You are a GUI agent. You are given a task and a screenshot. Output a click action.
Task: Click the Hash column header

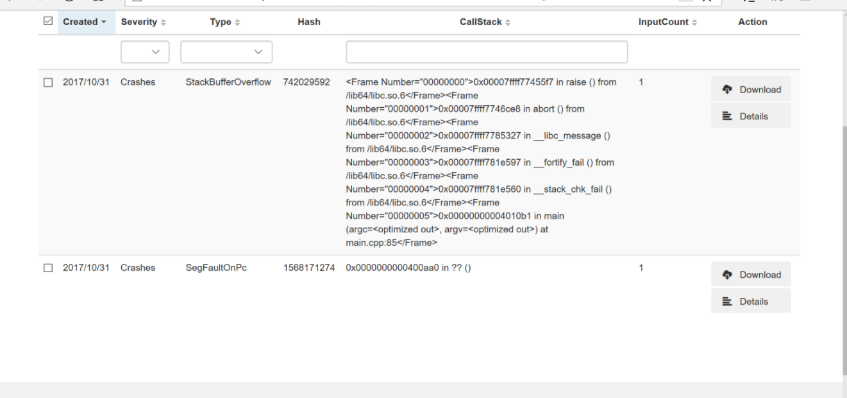coord(309,22)
